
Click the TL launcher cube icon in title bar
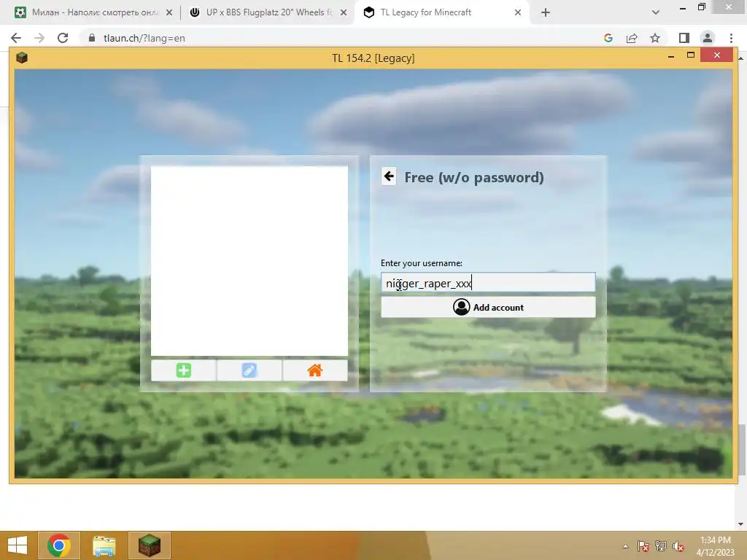[x=22, y=58]
